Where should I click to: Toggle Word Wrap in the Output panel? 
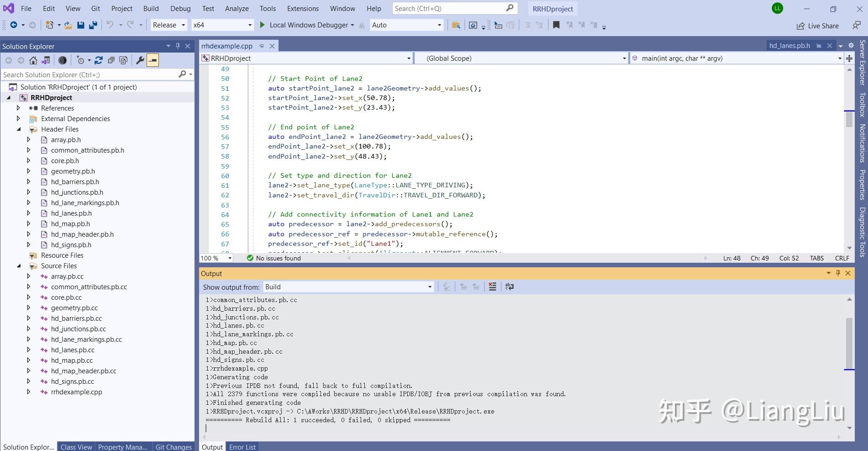pos(510,287)
